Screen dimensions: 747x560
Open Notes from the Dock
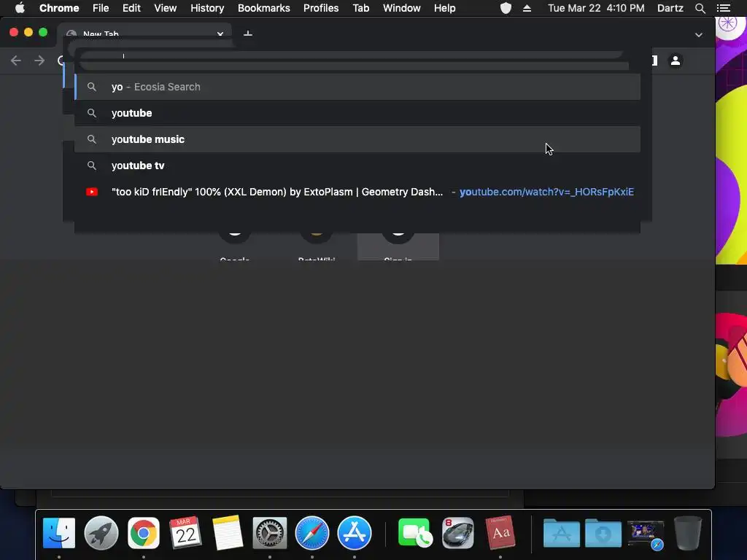[x=228, y=533]
